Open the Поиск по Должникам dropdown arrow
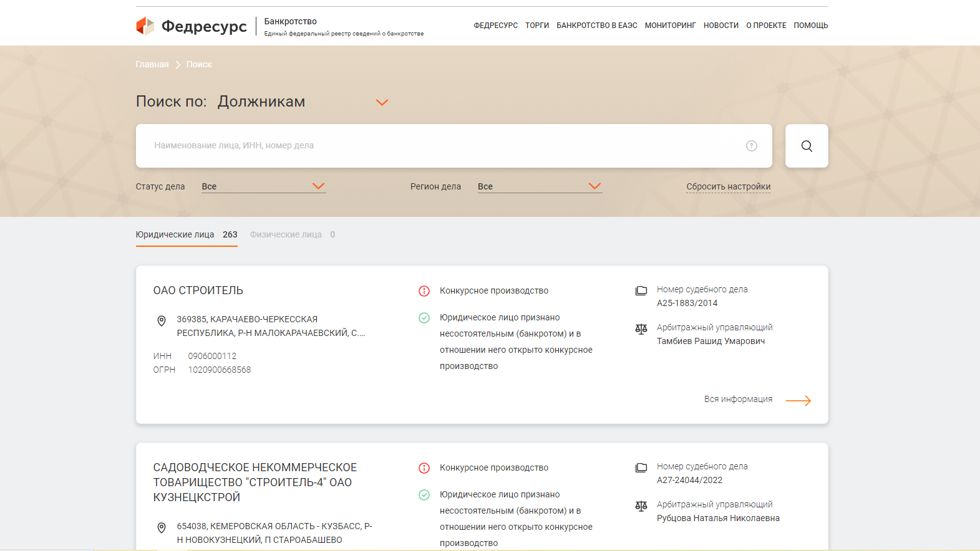The width and height of the screenshot is (980, 551). pos(382,102)
